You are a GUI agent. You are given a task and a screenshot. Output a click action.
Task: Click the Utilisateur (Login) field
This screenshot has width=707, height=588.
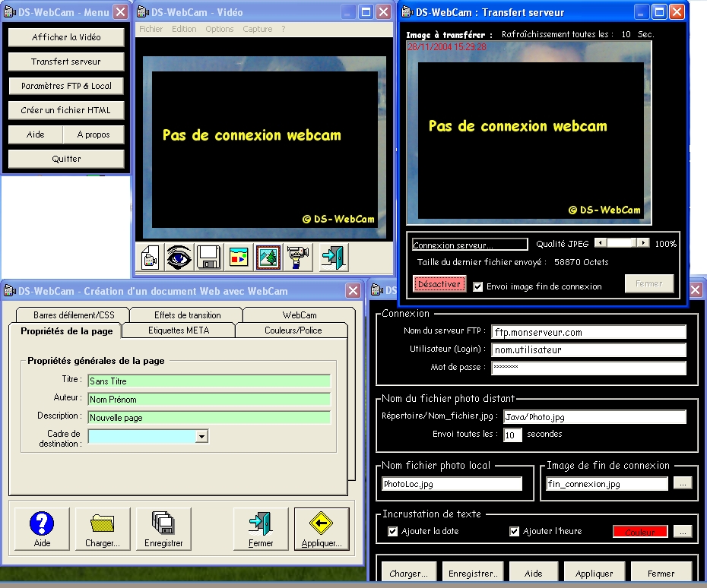(x=589, y=349)
